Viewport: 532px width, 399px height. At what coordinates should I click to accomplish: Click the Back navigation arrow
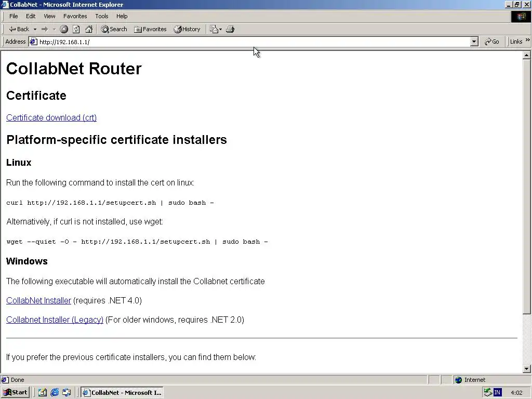19,29
